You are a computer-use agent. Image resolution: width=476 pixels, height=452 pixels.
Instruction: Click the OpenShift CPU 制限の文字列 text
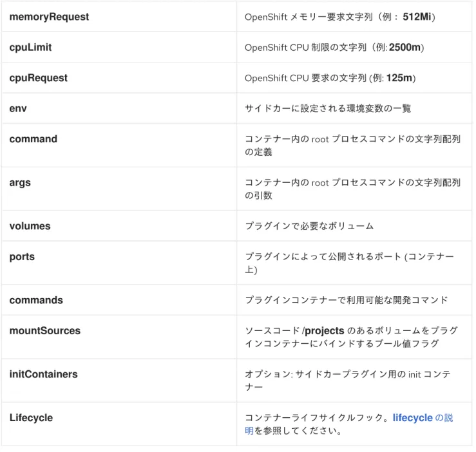(305, 48)
